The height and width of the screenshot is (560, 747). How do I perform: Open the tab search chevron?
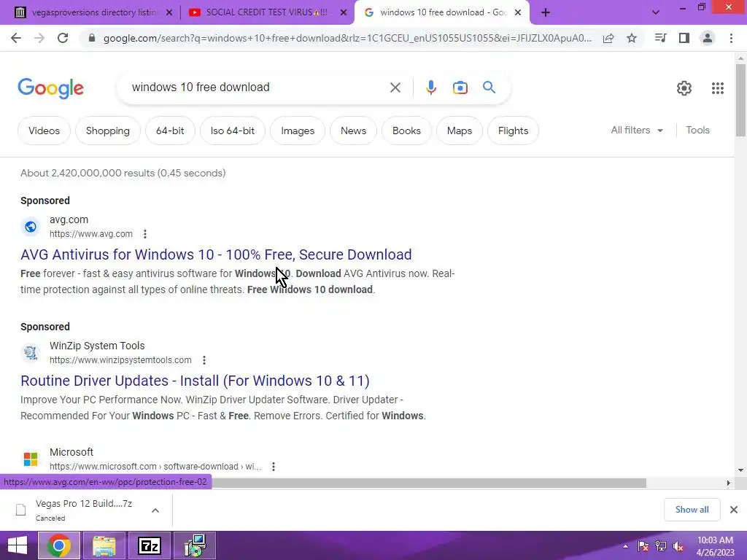(x=656, y=12)
